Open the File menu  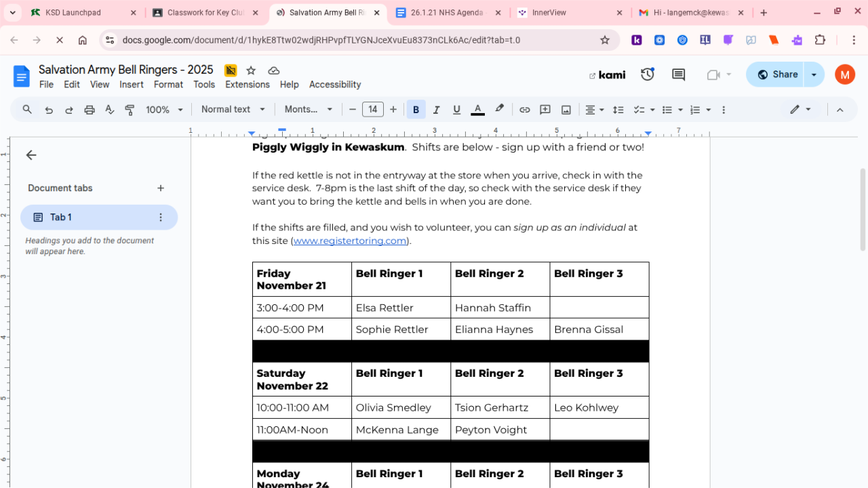(46, 85)
